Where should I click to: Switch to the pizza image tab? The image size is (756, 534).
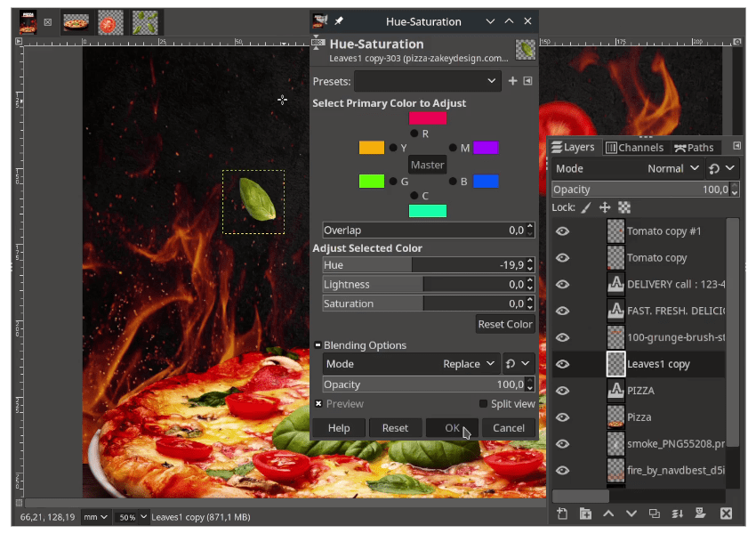tap(76, 22)
